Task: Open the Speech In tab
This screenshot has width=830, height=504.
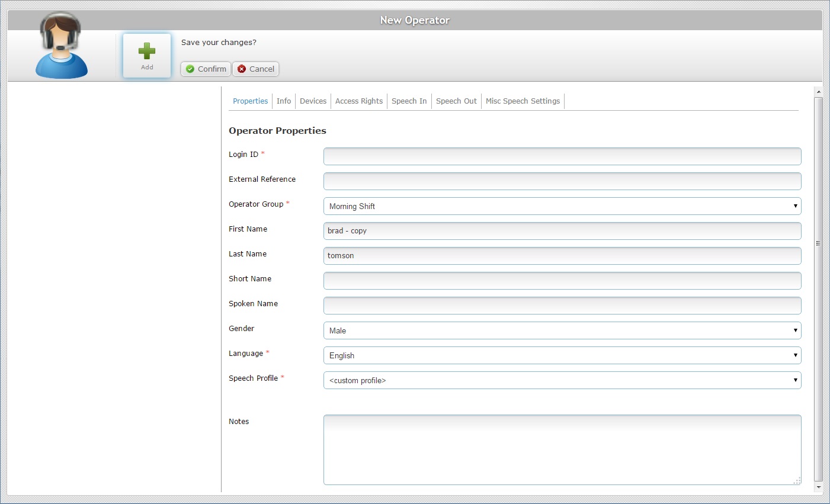Action: pyautogui.click(x=409, y=101)
